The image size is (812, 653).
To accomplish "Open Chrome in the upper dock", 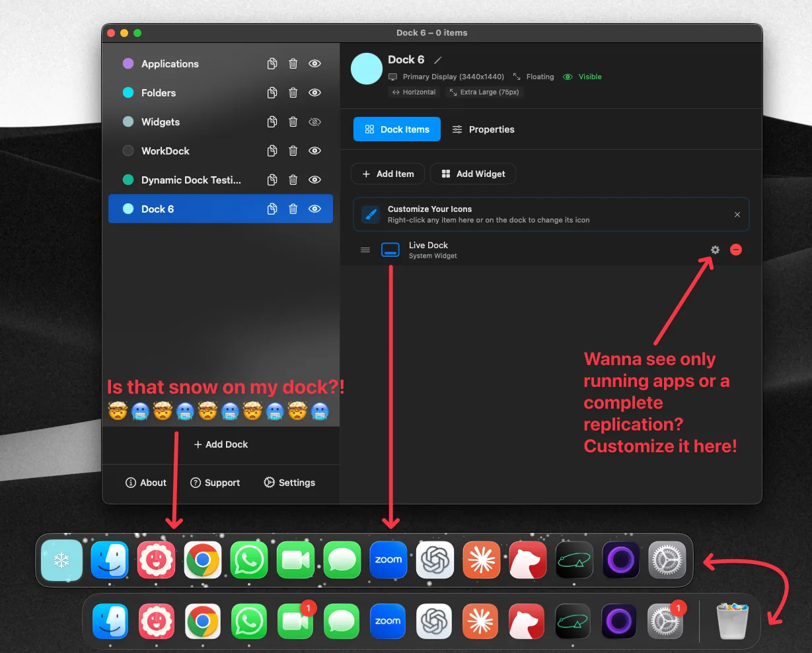I will [203, 561].
